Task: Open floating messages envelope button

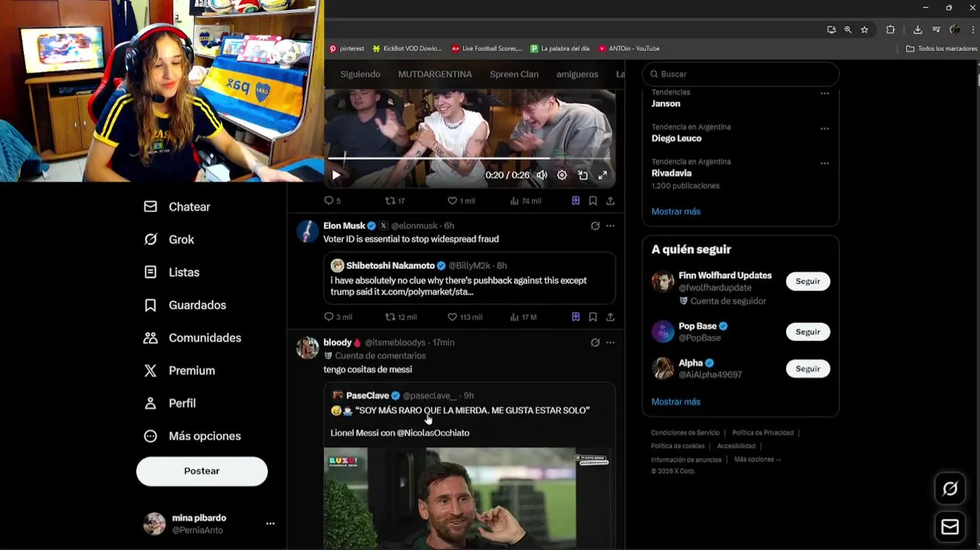Action: click(950, 527)
